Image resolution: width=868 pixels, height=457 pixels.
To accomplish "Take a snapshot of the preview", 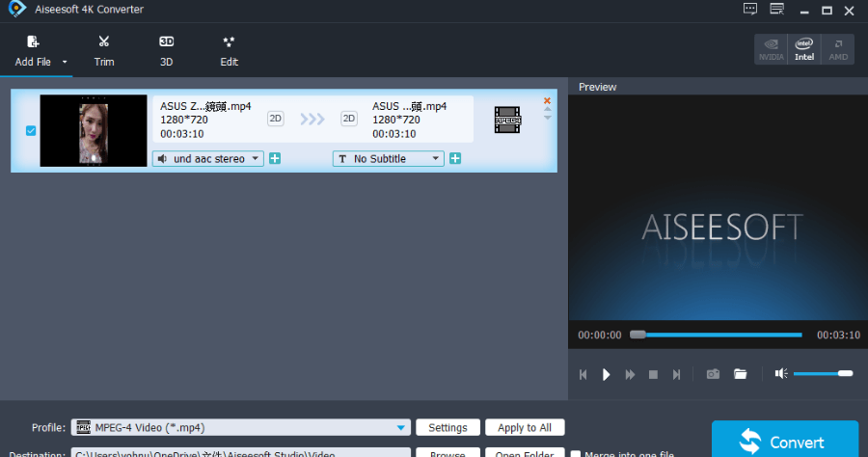I will (x=713, y=374).
